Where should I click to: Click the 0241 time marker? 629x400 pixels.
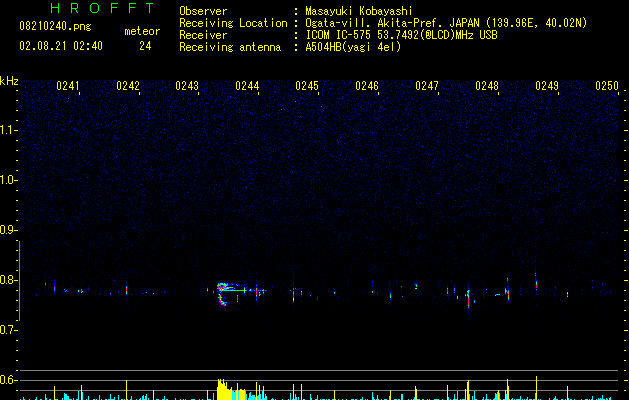[67, 86]
